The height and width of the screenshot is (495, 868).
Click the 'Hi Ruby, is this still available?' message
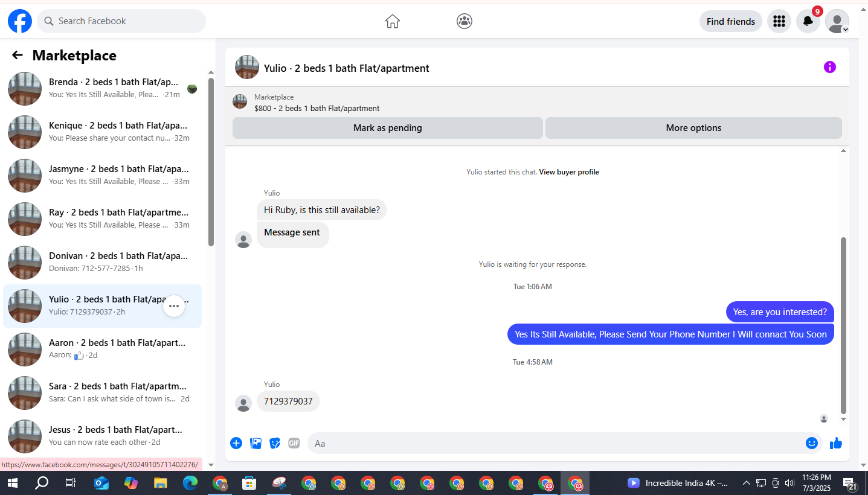point(322,210)
